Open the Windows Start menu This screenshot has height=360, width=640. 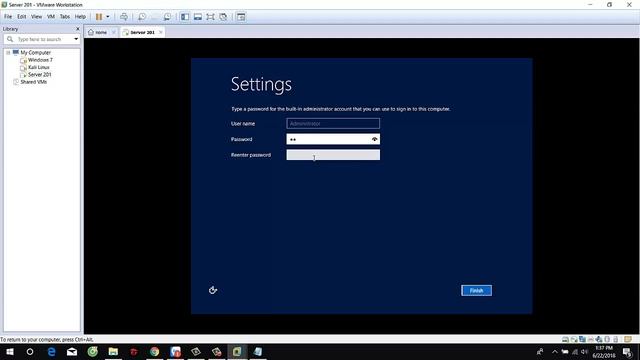[10, 351]
